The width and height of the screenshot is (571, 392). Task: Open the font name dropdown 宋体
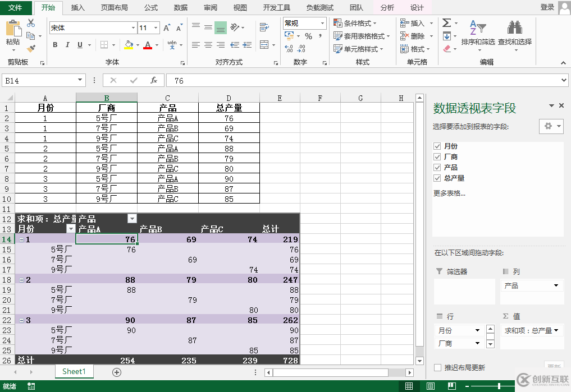(x=133, y=27)
